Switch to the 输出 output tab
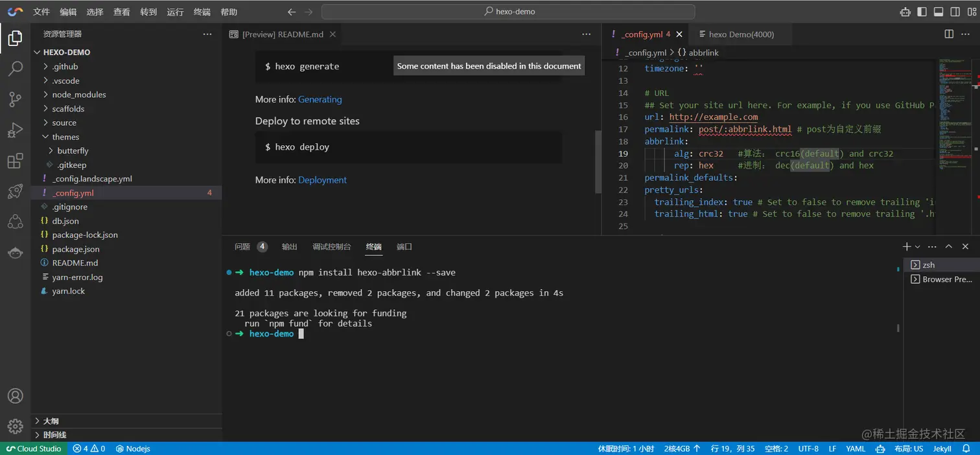The height and width of the screenshot is (455, 980). (290, 247)
